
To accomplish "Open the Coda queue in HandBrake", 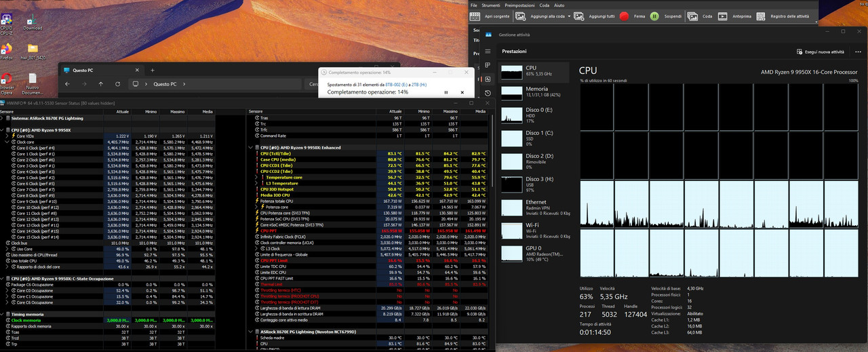I will pyautogui.click(x=700, y=16).
